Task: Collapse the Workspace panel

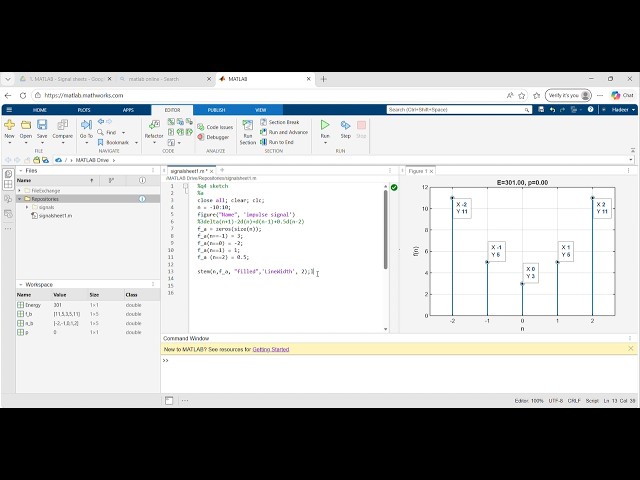Action: click(21, 284)
